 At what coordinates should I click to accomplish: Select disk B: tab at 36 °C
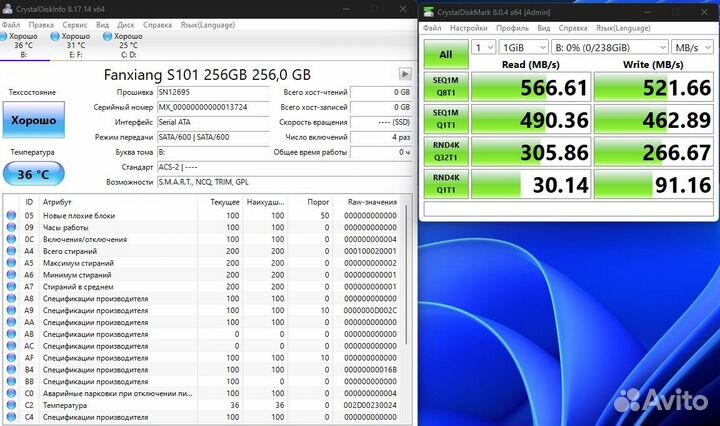23,45
